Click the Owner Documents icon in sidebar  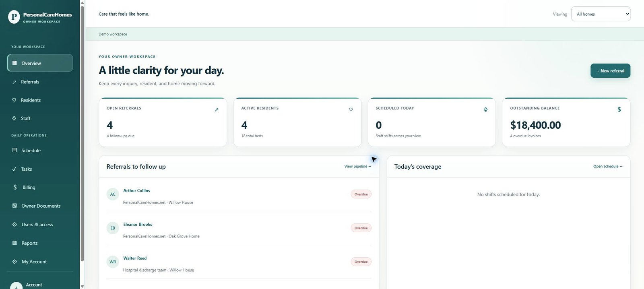14,206
